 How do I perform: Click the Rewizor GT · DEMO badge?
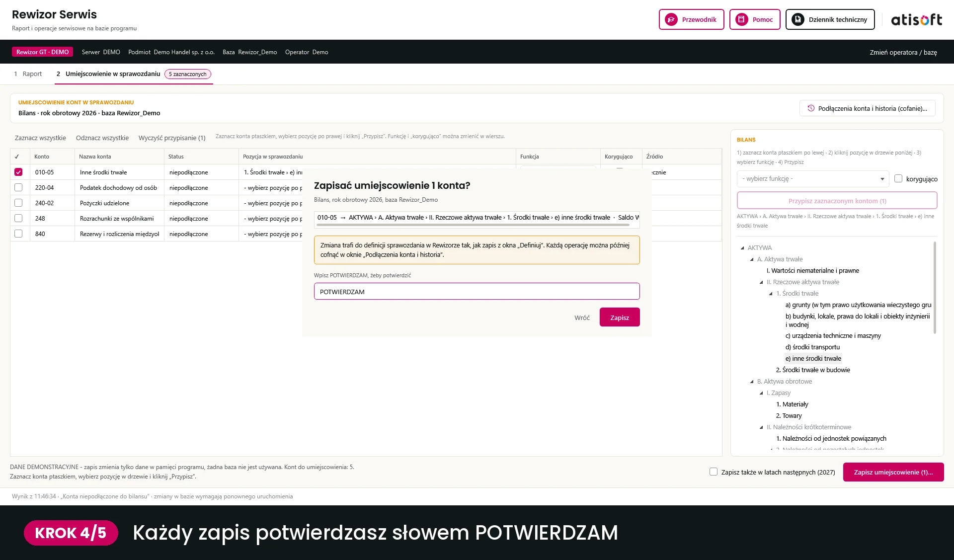[42, 52]
